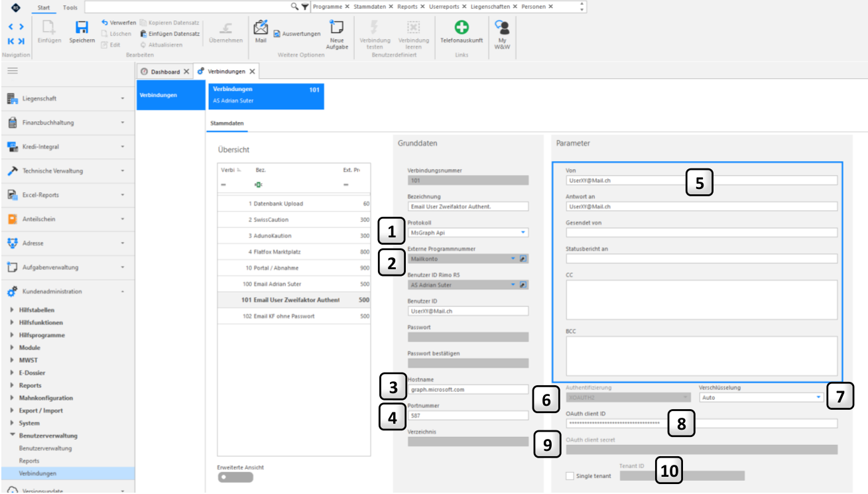Select the Stammdaten tab
Screen dimensions: 868x494
pyautogui.click(x=227, y=123)
